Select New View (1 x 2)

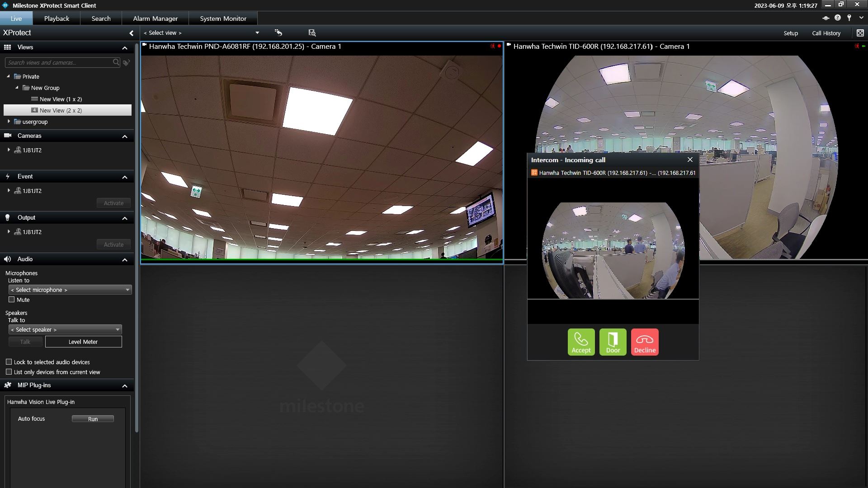tap(61, 99)
